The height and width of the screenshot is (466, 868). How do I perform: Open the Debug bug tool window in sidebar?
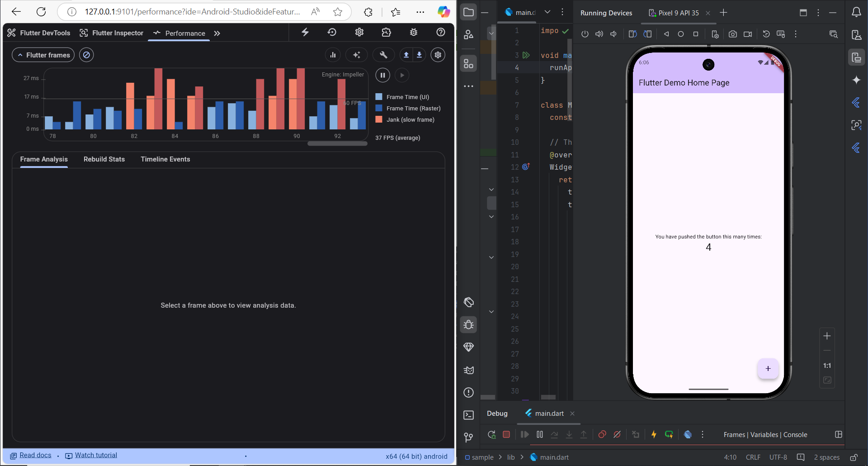(469, 324)
